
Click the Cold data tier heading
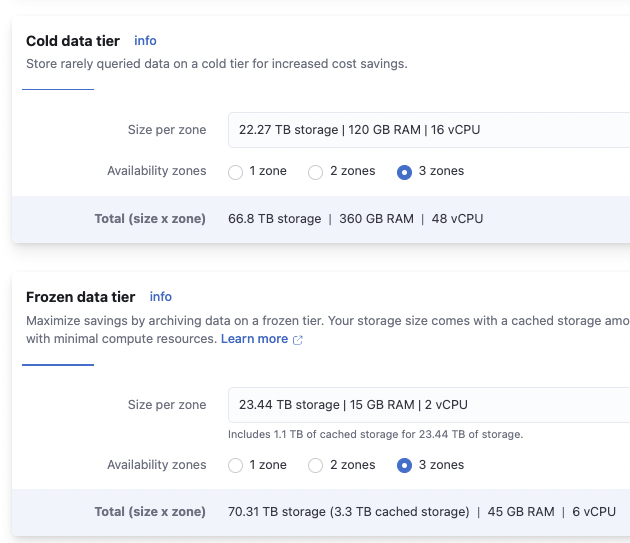[x=73, y=41]
